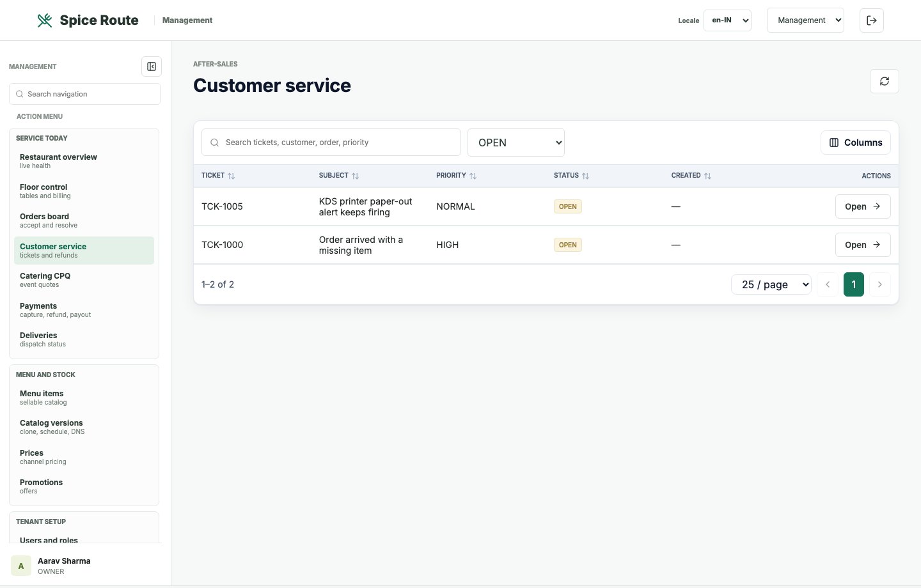
Task: Go to Floor control page
Action: pos(84,191)
